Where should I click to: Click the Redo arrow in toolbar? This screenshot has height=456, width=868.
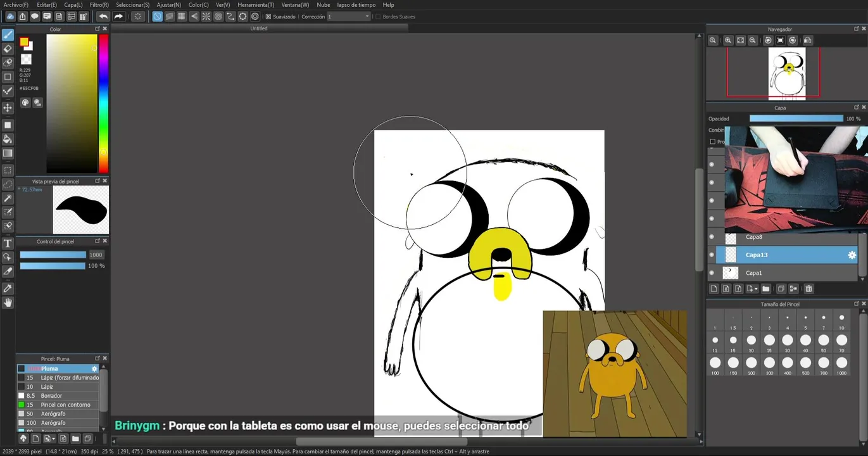click(118, 16)
